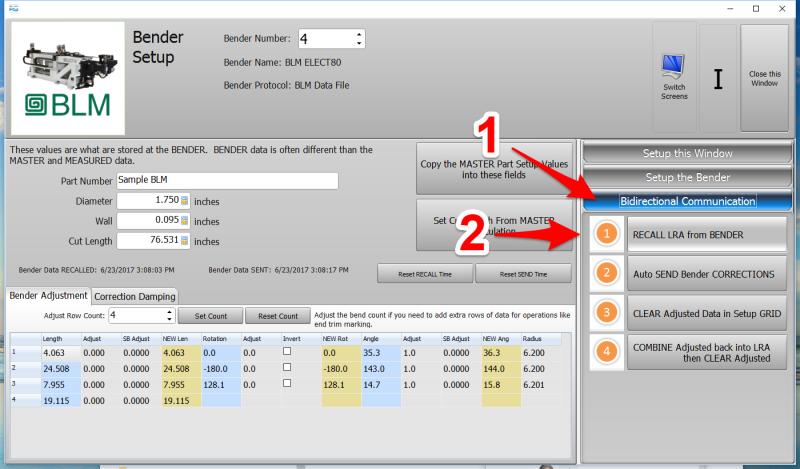Image resolution: width=800 pixels, height=469 pixels.
Task: Click the orange number 1 circle icon
Action: (x=607, y=234)
